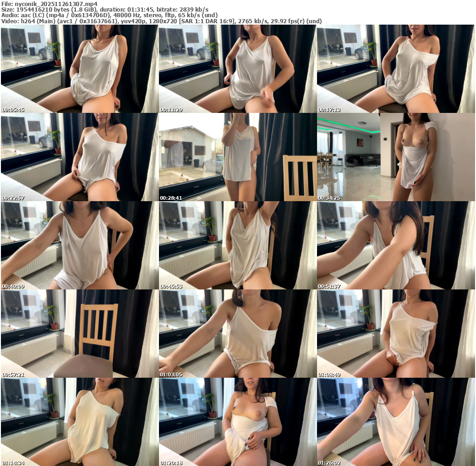Pick the frame at 00:51:37

pos(396,245)
